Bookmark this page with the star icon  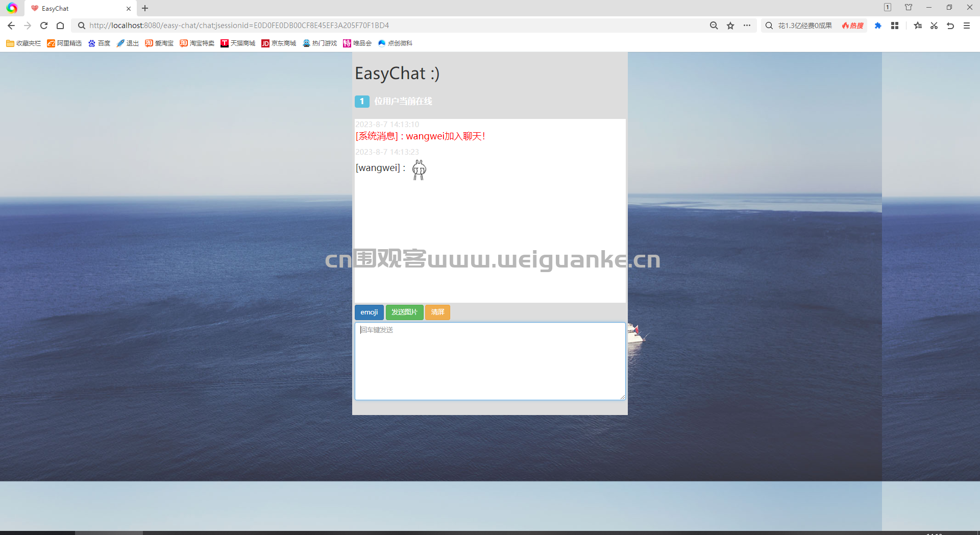(730, 26)
